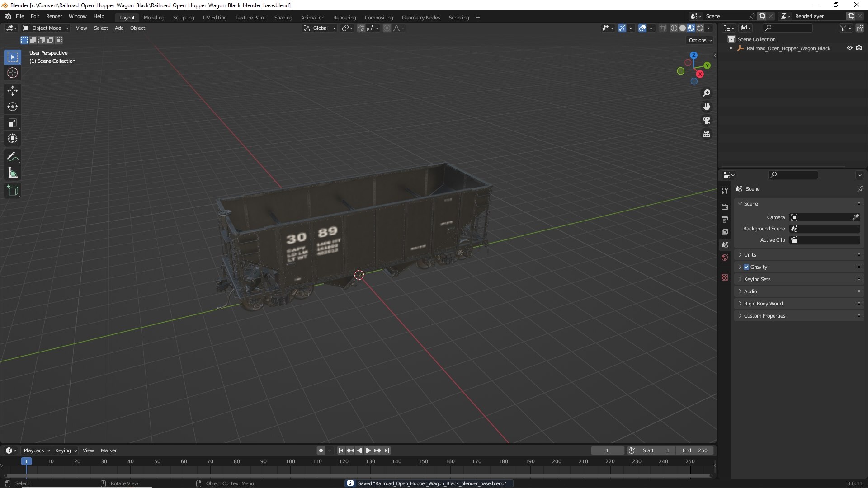Open Texture properties checker icon
Viewport: 868px width, 488px height.
coord(725,277)
